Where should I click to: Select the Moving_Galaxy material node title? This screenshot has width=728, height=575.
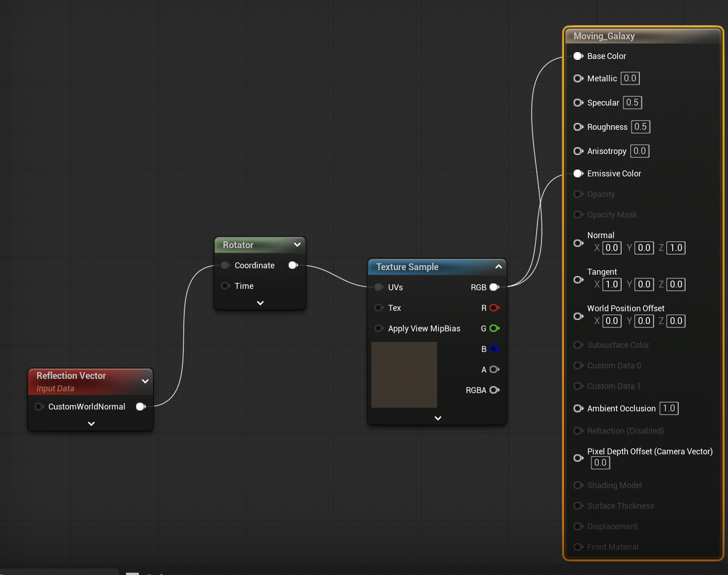click(x=604, y=36)
